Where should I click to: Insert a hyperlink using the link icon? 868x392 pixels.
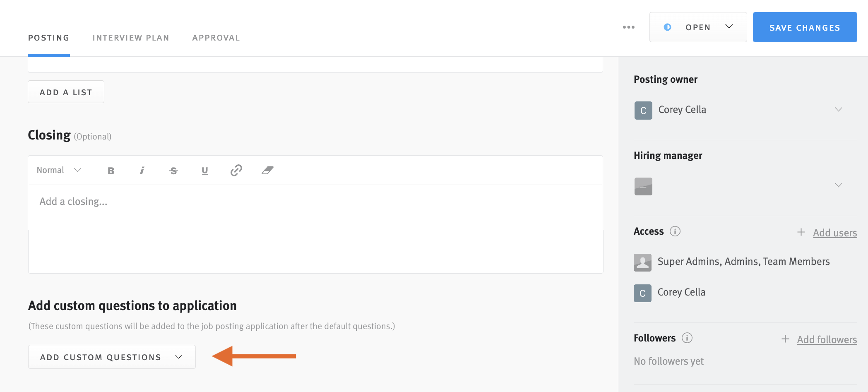click(236, 170)
